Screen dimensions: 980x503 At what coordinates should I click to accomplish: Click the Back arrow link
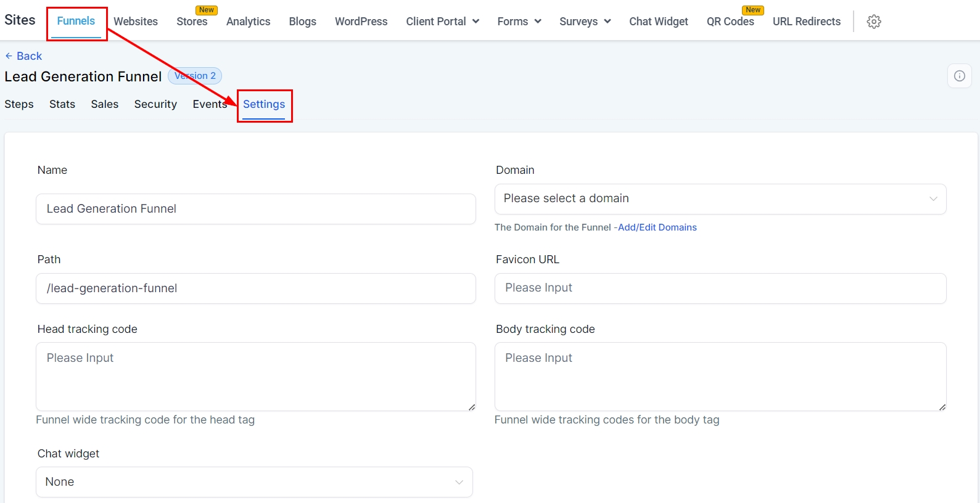pyautogui.click(x=23, y=56)
